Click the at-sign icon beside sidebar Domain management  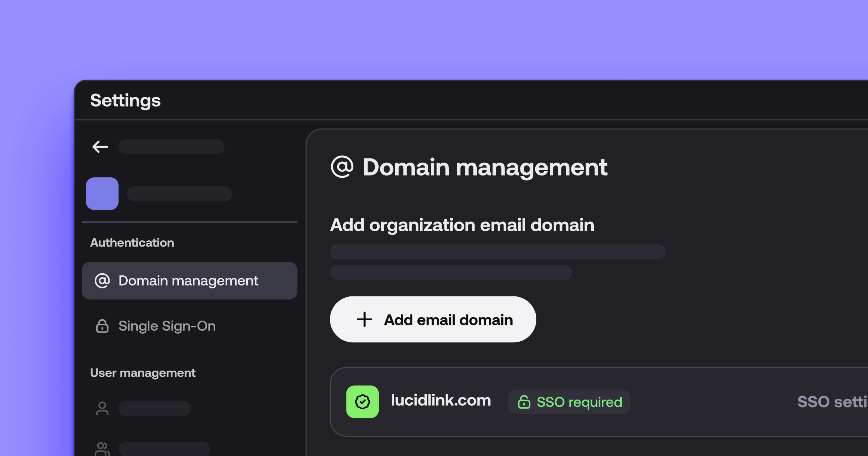pos(102,281)
